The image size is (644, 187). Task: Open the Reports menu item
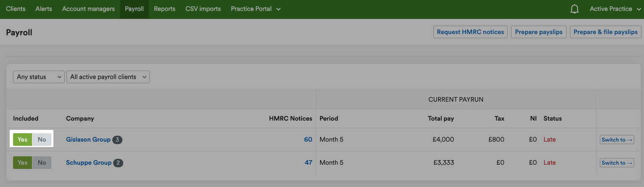pos(164,9)
